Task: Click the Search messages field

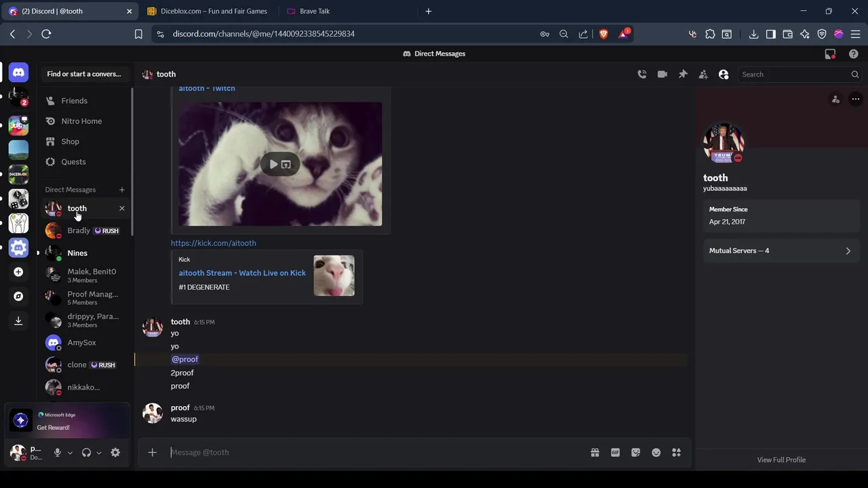Action: click(800, 75)
